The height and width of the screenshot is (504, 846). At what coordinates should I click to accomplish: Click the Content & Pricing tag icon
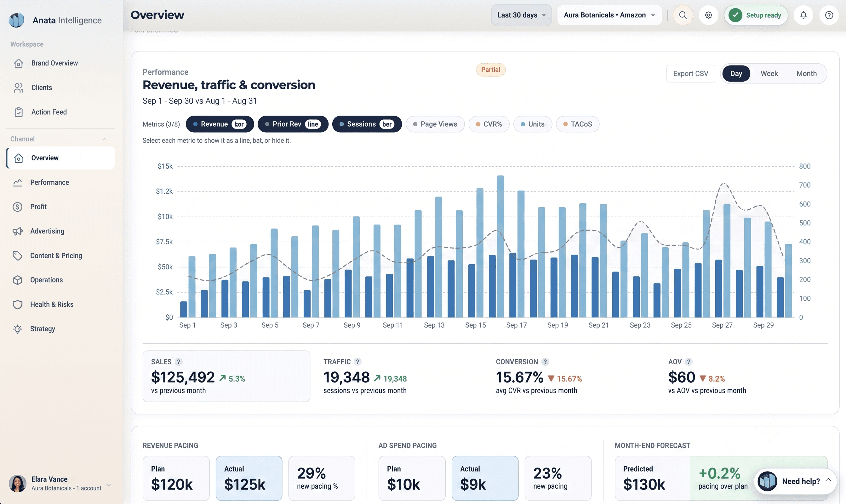(17, 256)
